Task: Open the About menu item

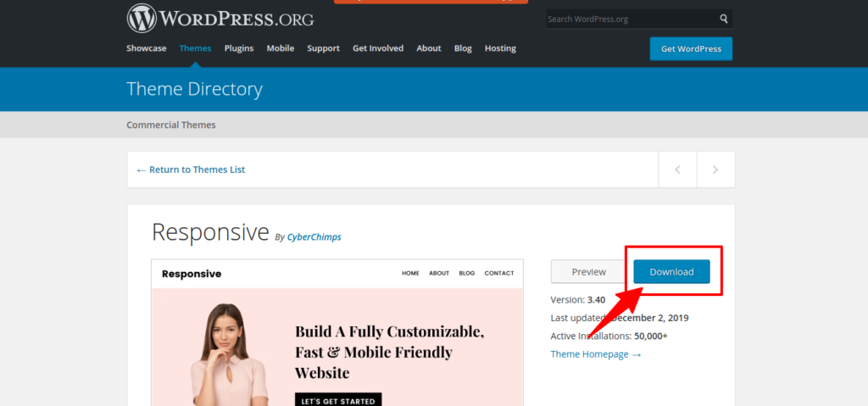Action: [428, 48]
